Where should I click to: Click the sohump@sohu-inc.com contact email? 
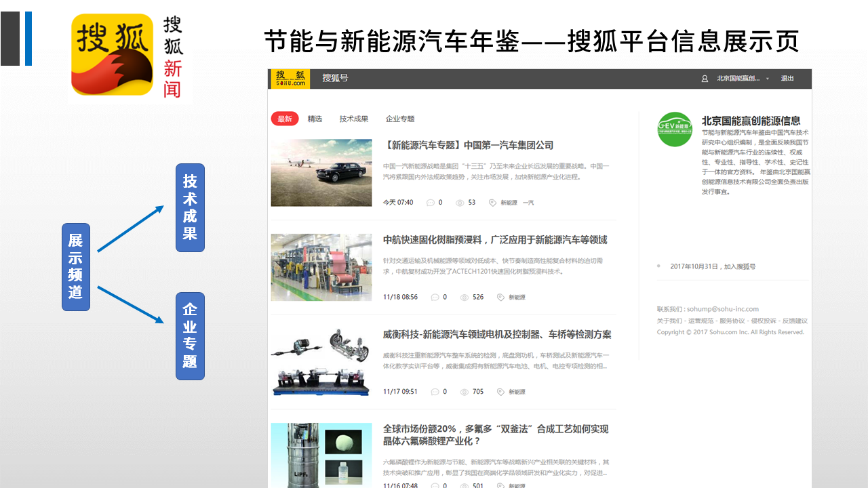pyautogui.click(x=722, y=309)
